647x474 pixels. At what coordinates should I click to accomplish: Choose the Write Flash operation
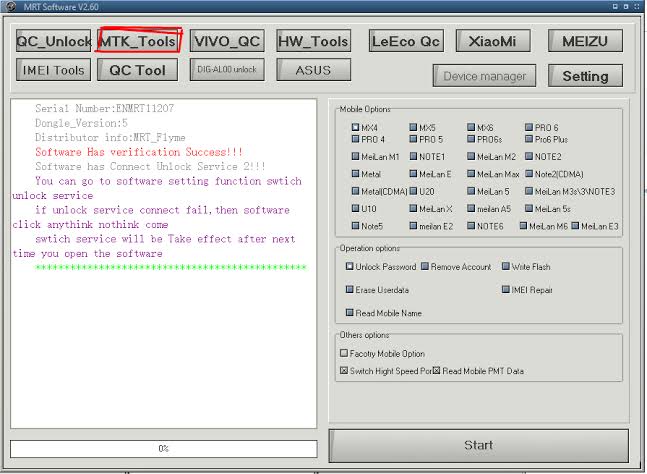click(505, 266)
